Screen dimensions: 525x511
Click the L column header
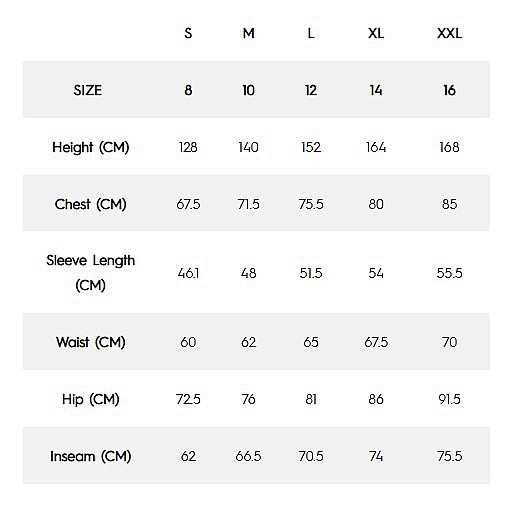tap(311, 33)
